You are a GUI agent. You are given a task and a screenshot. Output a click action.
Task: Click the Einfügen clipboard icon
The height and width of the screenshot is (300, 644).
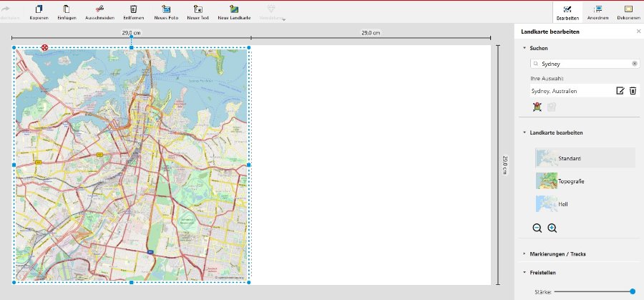(x=66, y=9)
